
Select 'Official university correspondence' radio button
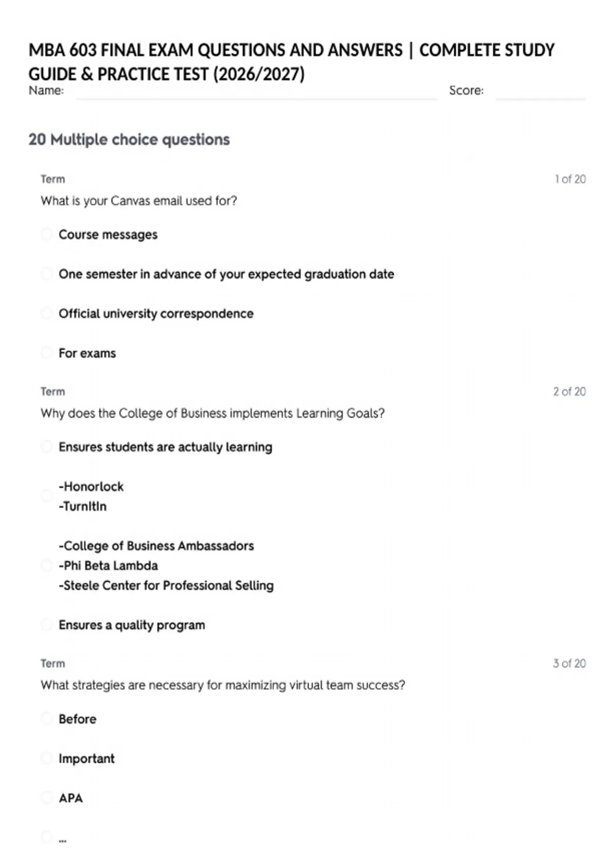pos(46,313)
